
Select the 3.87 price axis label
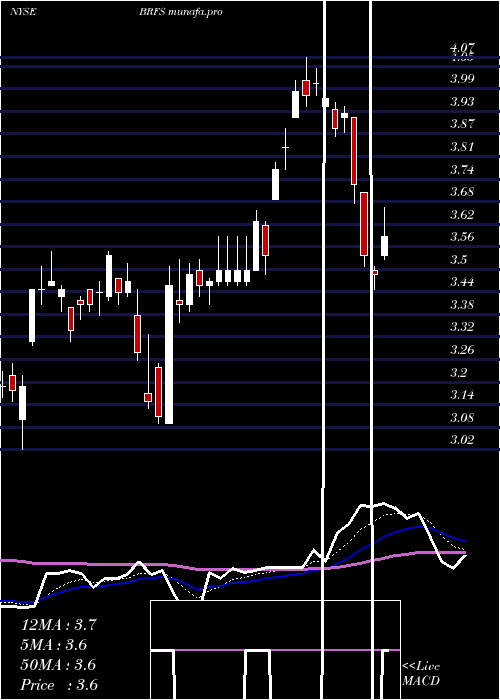click(462, 124)
